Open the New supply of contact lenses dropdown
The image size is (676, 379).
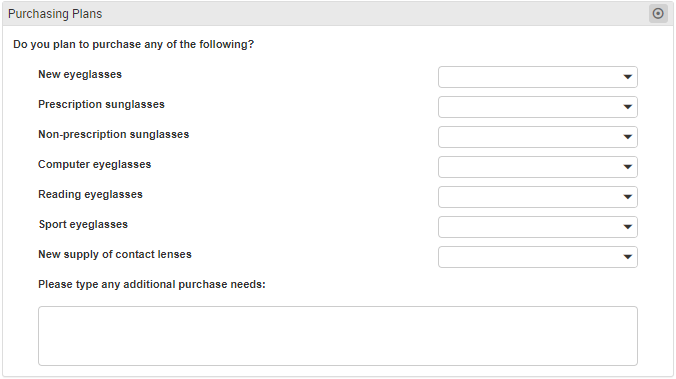538,257
